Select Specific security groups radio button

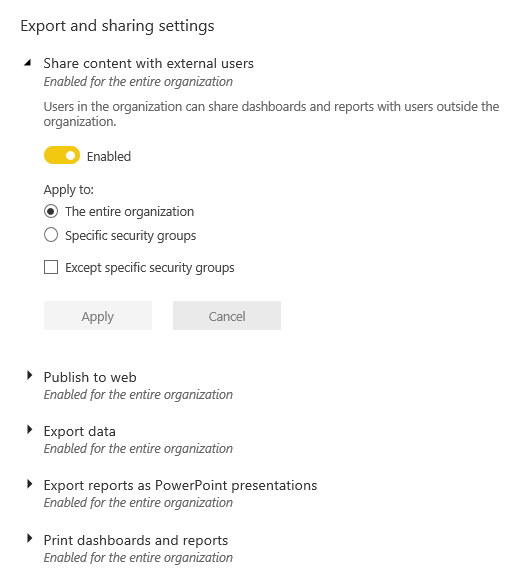(51, 235)
